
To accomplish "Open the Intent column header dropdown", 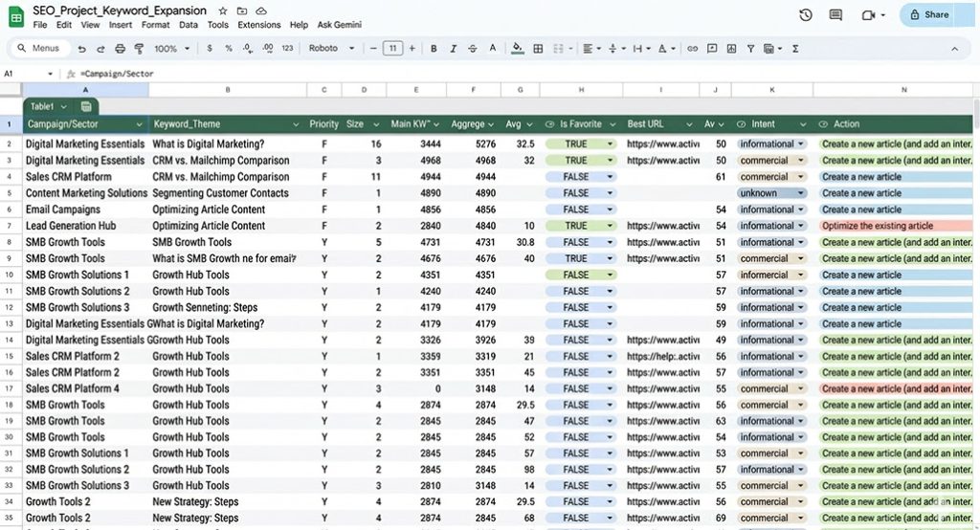I will click(x=803, y=124).
